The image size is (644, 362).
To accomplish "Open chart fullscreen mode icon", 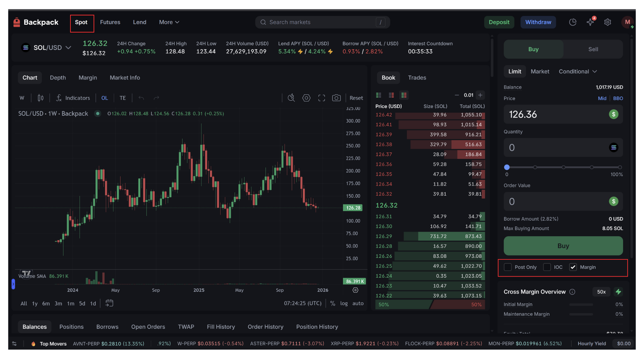I will [321, 98].
